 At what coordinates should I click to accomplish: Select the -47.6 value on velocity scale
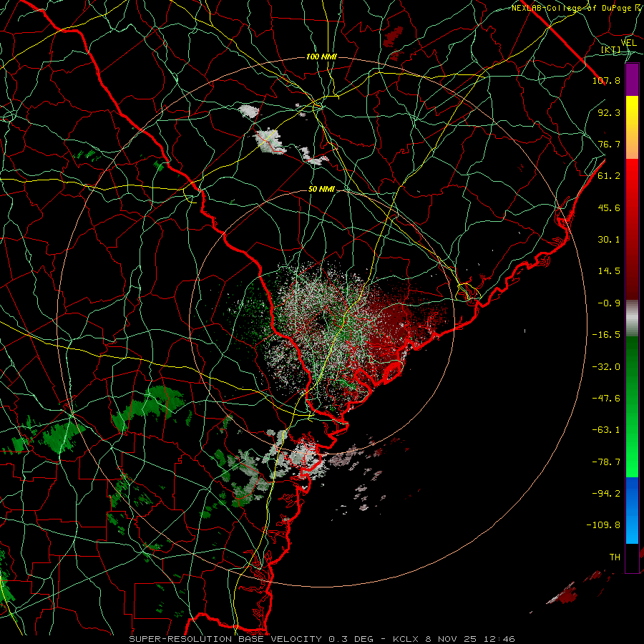pos(606,399)
